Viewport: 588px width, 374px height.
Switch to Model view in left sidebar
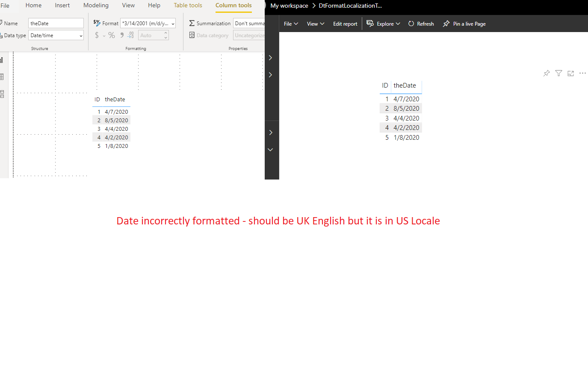click(2, 94)
